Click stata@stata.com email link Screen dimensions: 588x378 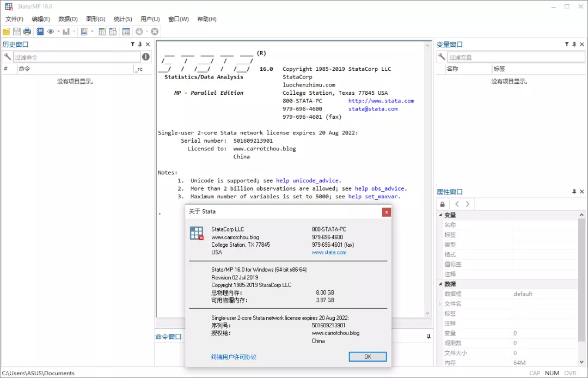tap(373, 109)
